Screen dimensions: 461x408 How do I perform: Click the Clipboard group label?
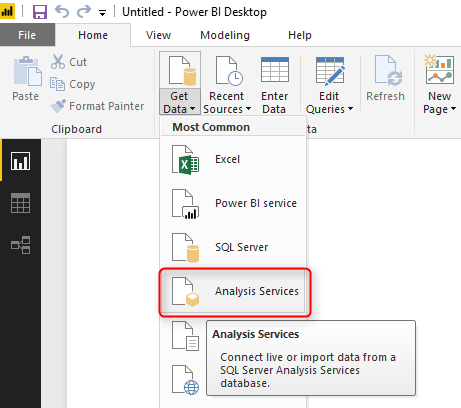[76, 129]
